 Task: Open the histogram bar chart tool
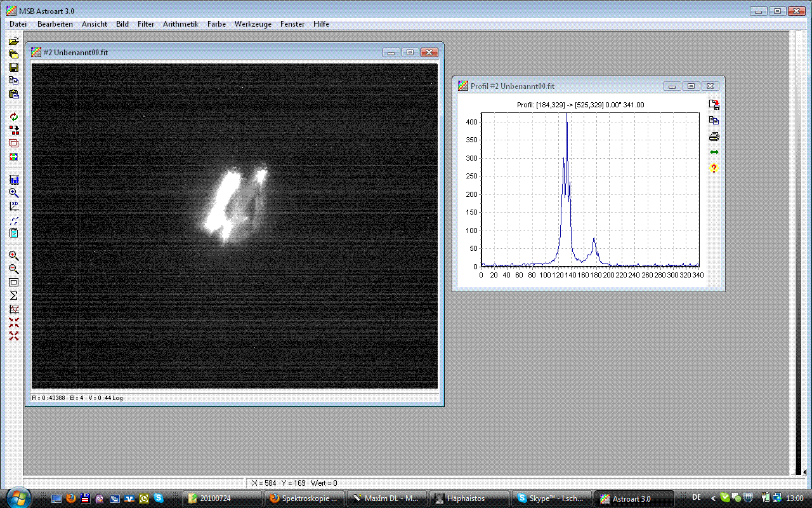pos(13,180)
